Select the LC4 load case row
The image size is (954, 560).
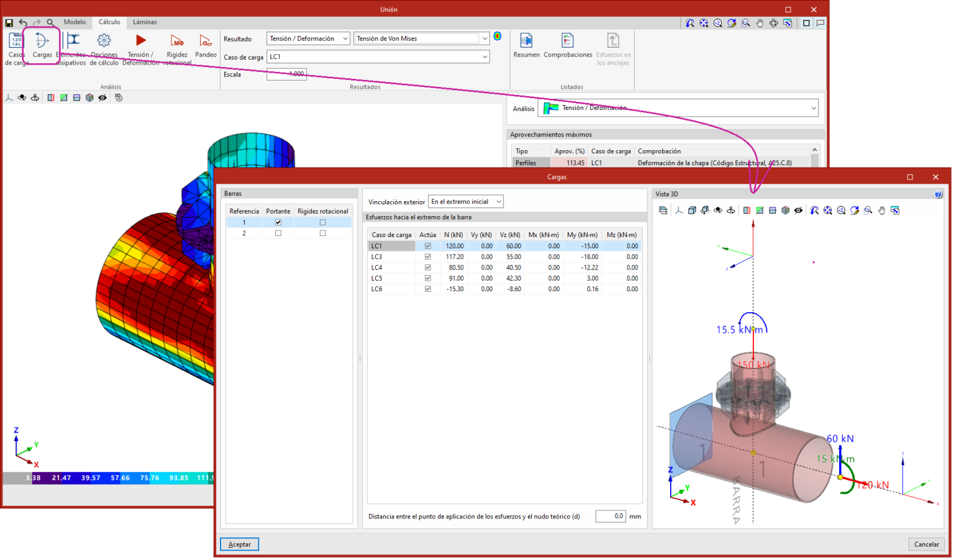[504, 268]
